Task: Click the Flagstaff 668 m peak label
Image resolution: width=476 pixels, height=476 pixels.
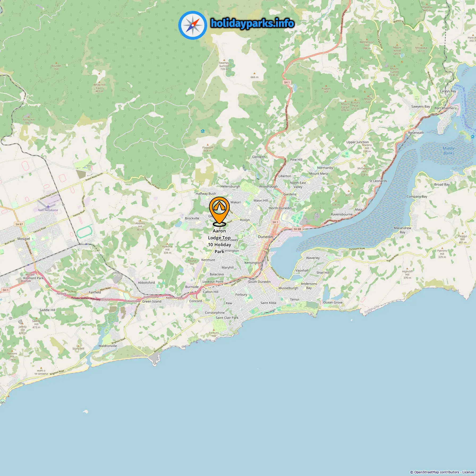Action: [x=208, y=149]
